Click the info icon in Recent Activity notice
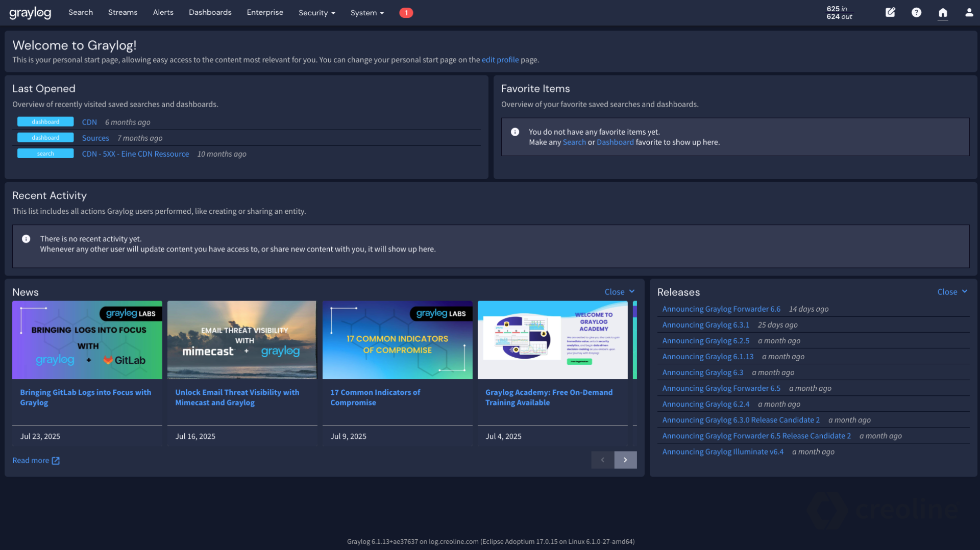This screenshot has width=980, height=550. [26, 239]
